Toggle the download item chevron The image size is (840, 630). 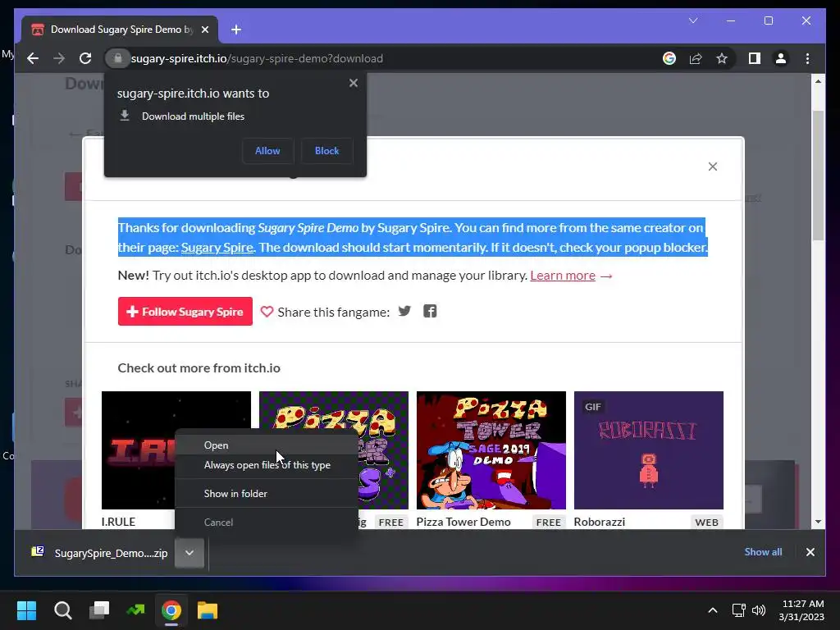click(x=189, y=553)
